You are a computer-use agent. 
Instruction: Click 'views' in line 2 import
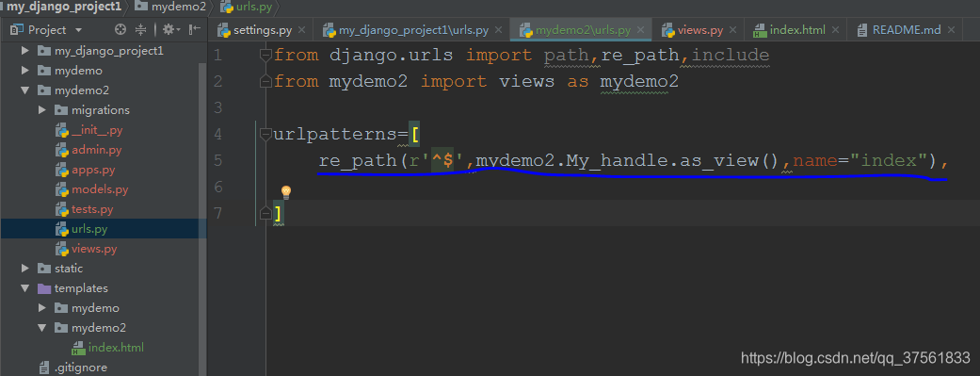(527, 82)
